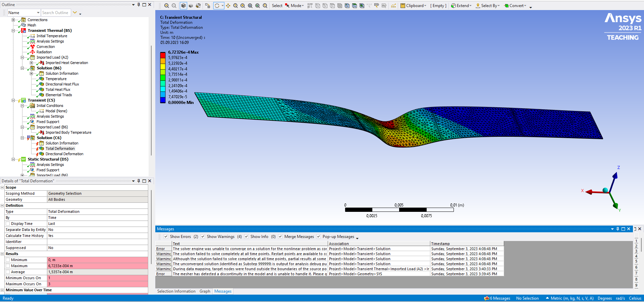Viewport: 644px width, 302px height.
Task: Toggle the shaded exterior with edges view
Action: 183,6
